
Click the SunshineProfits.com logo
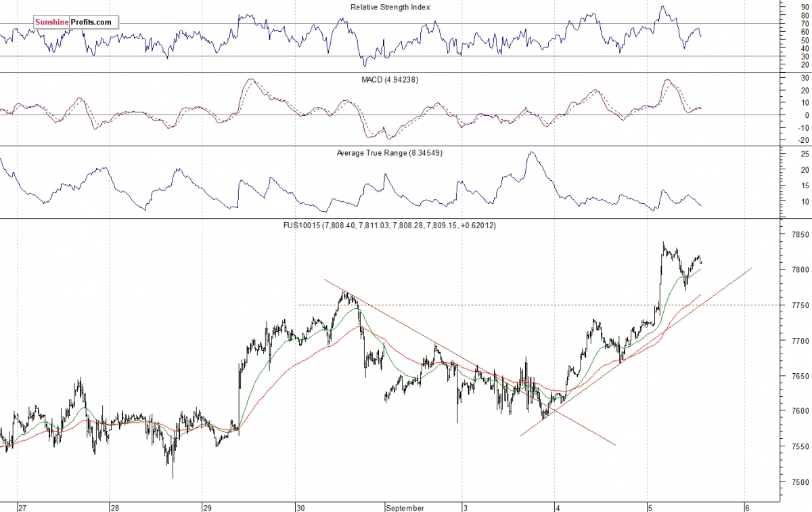(73, 22)
